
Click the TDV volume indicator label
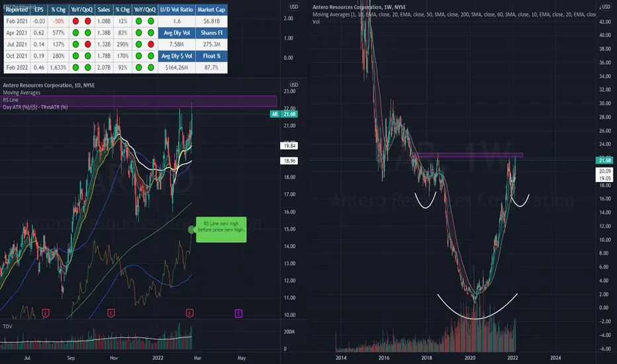coord(7,326)
